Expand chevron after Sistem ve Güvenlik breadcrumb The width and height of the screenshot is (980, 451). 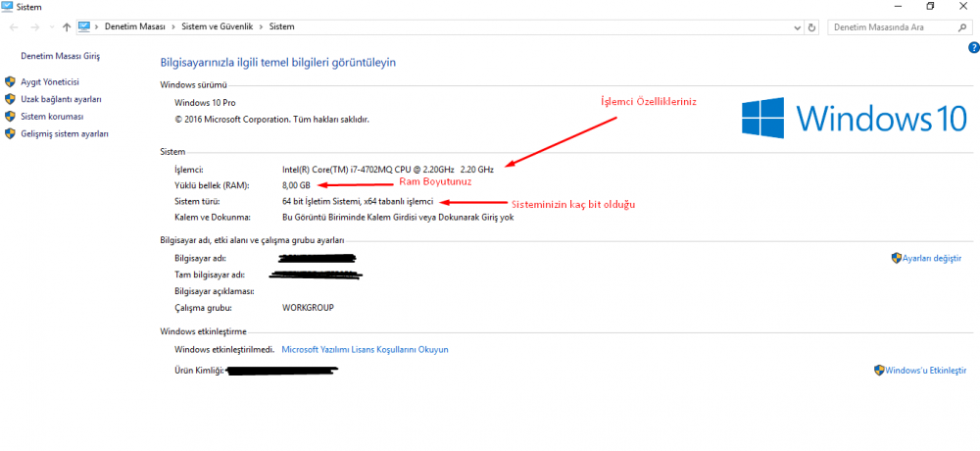263,26
